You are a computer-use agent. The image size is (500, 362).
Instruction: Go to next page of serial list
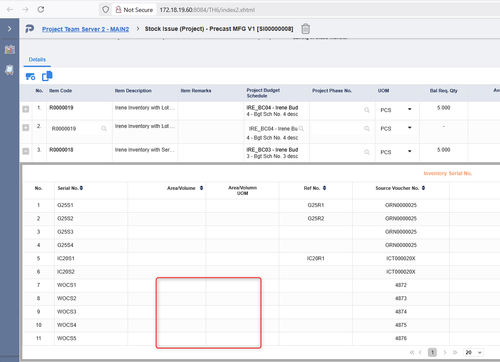point(445,352)
